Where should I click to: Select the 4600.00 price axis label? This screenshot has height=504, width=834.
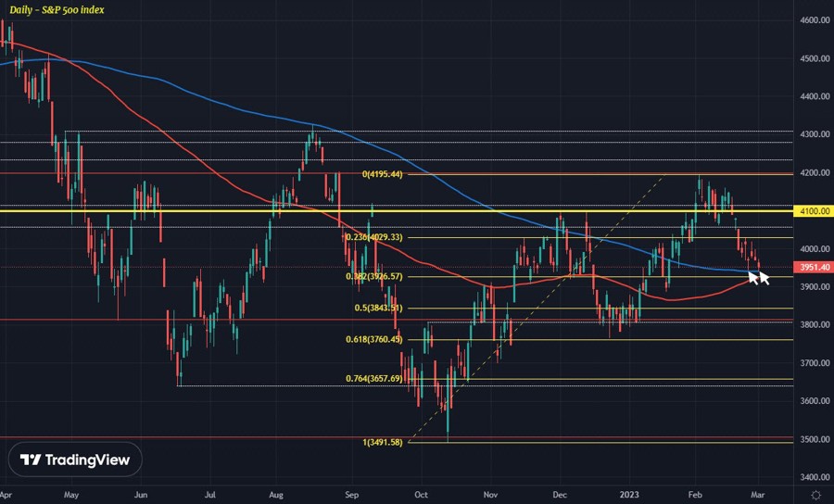tap(815, 20)
